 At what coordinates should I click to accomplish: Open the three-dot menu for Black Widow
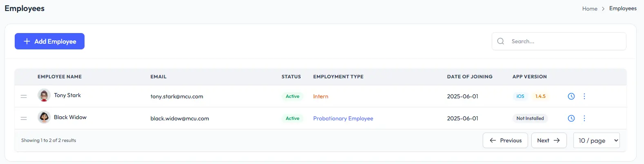point(584,118)
